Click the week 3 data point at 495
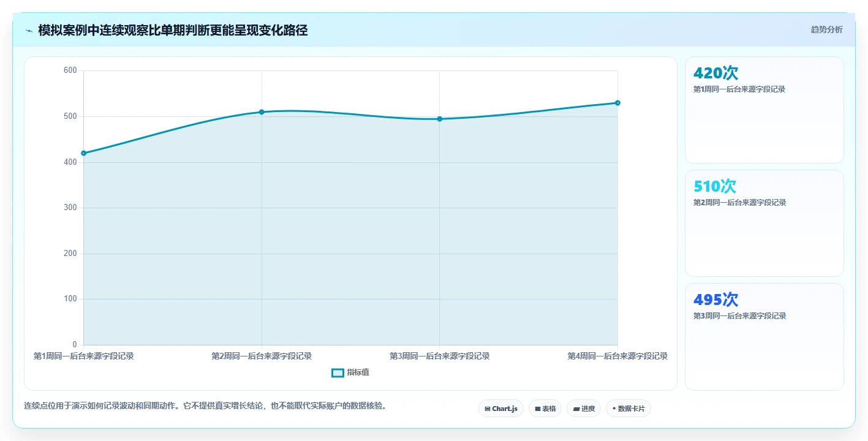868x441 pixels. coord(440,119)
